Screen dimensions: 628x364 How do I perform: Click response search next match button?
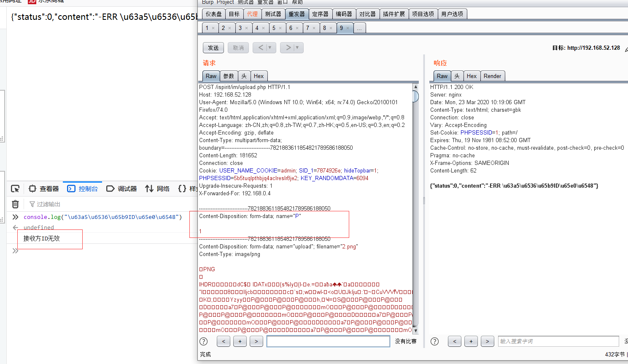[x=488, y=341]
